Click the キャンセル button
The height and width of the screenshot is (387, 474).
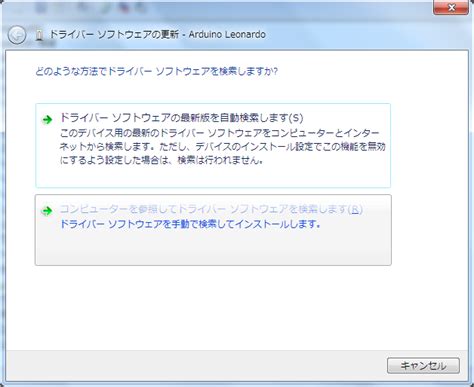coord(423,366)
